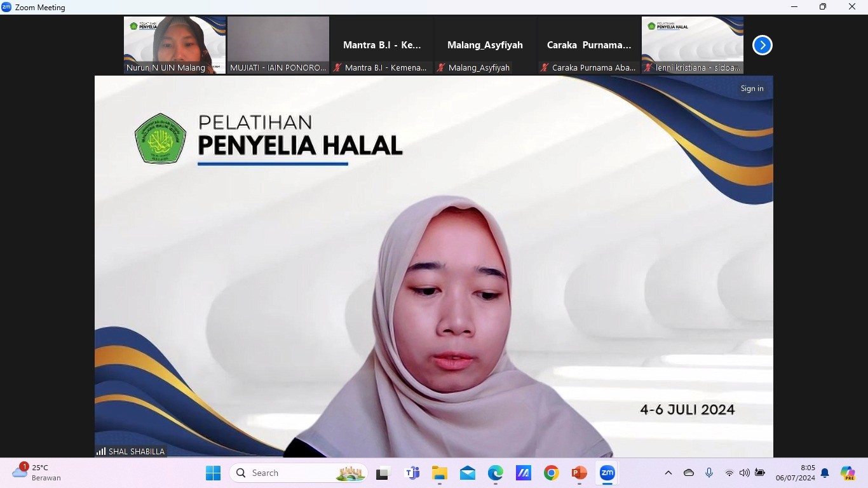Click muted mic icon of Malang_Asyfiyah

click(x=441, y=67)
